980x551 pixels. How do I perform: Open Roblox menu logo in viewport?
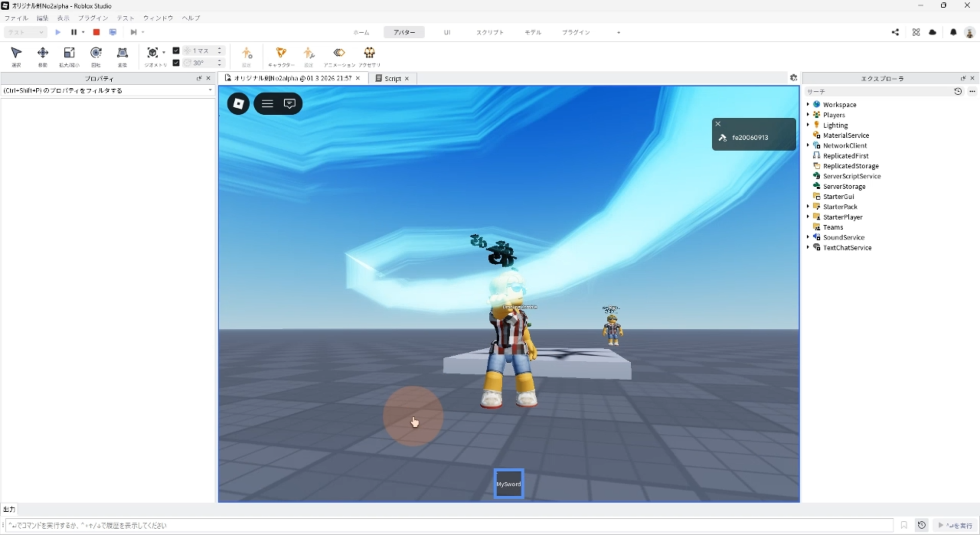[x=238, y=104]
